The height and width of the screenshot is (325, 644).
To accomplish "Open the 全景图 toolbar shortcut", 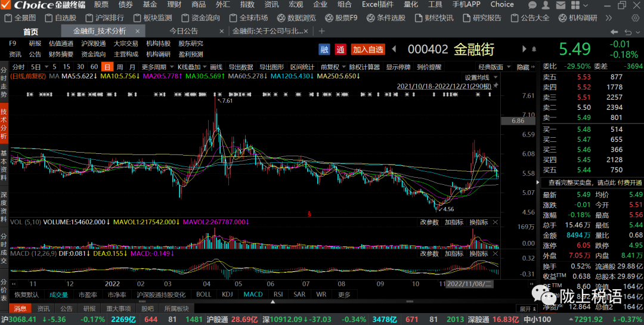I will pyautogui.click(x=20, y=18).
